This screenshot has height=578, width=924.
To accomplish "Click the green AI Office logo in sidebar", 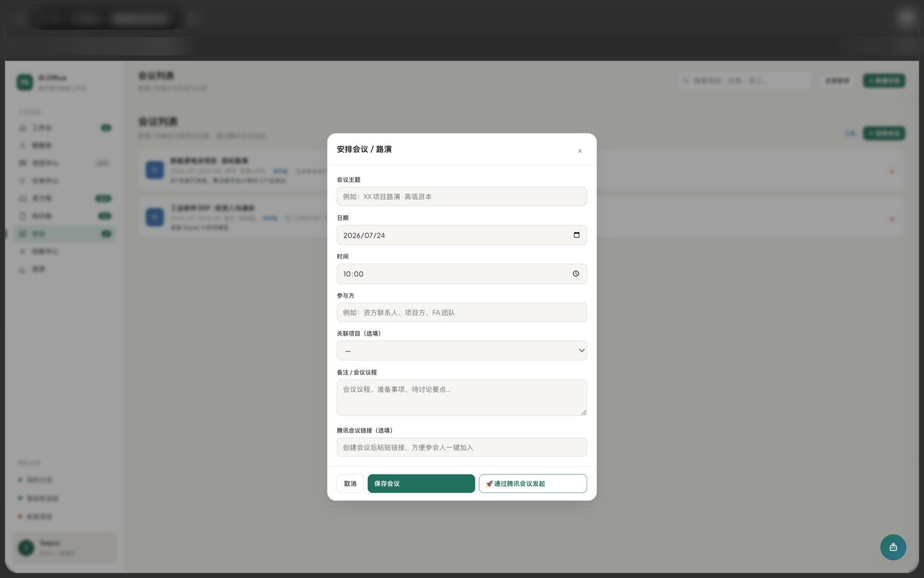I will 25,82.
